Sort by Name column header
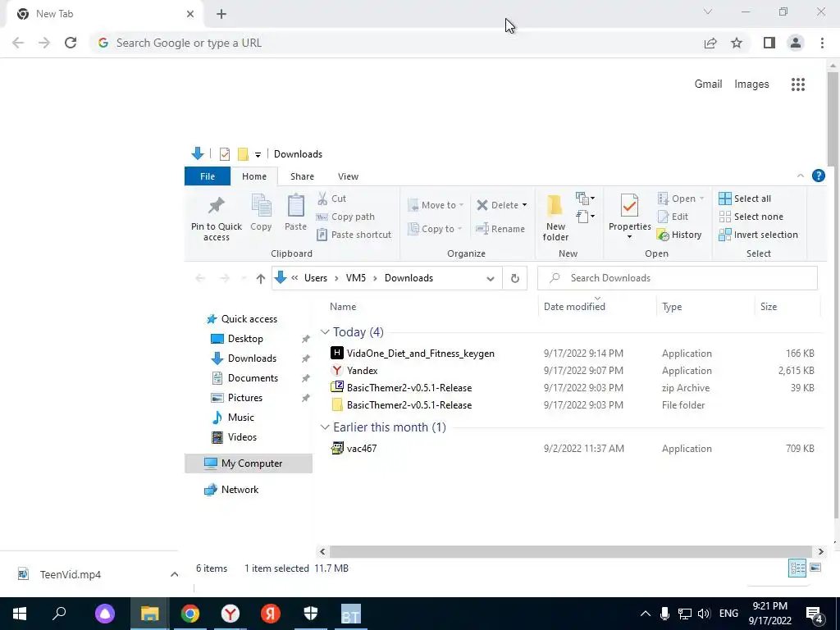This screenshot has width=840, height=630. point(343,307)
